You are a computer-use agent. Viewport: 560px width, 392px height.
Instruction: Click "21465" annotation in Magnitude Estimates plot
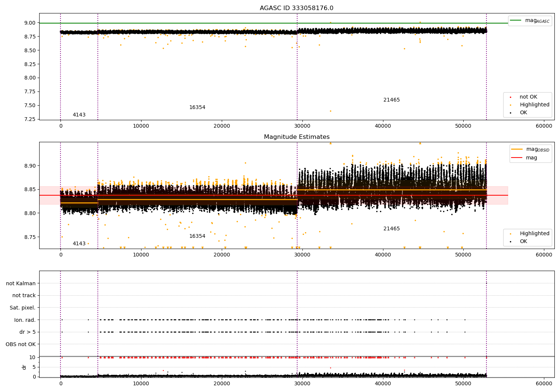click(392, 229)
